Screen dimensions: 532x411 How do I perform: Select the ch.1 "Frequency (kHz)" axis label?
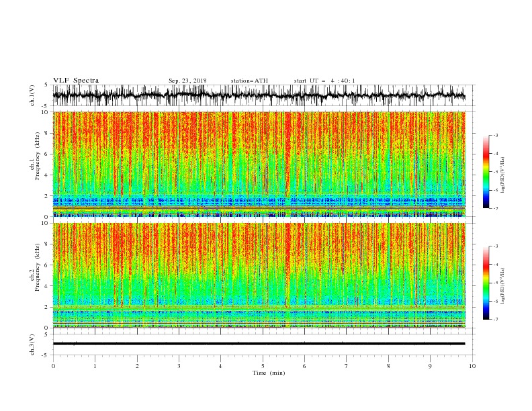click(38, 156)
